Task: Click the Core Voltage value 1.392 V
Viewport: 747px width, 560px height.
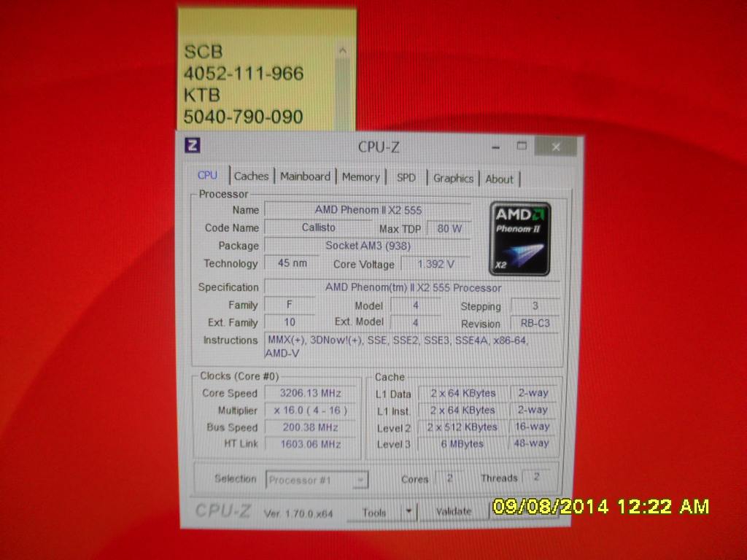Action: pyautogui.click(x=436, y=264)
